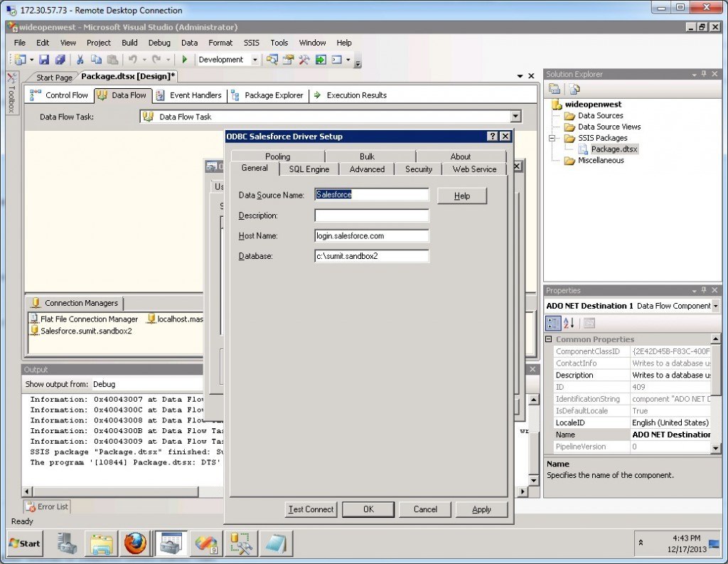Save all files using the Save All icon
The width and height of the screenshot is (728, 564).
click(x=60, y=59)
